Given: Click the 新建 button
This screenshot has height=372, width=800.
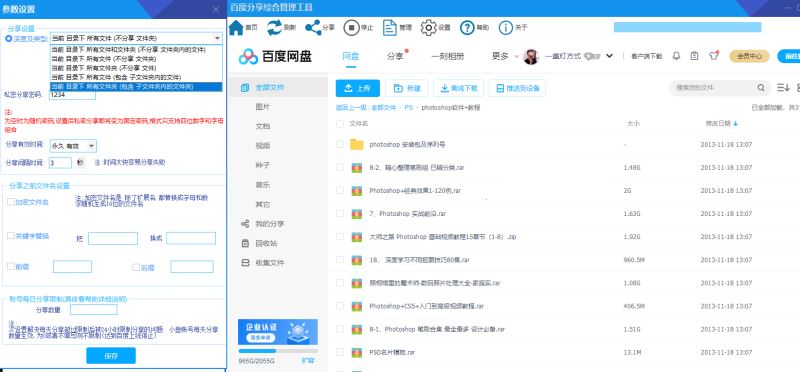Looking at the screenshot, I should tap(407, 88).
